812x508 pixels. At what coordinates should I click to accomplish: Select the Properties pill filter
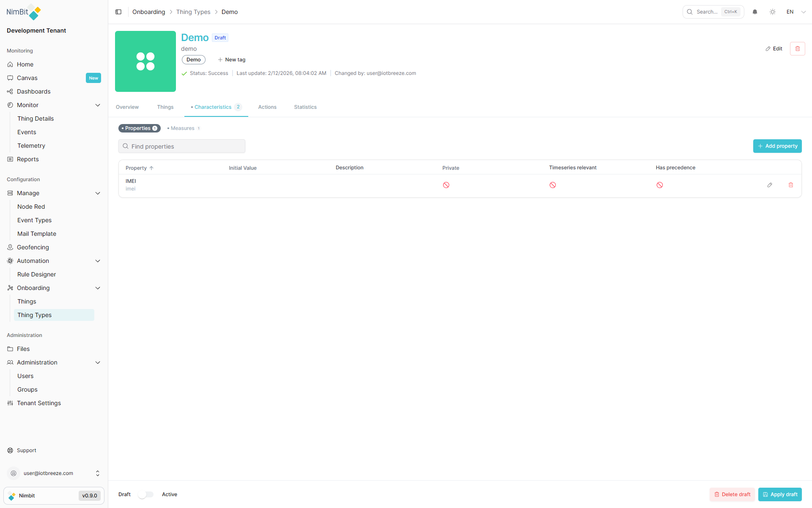click(x=139, y=128)
